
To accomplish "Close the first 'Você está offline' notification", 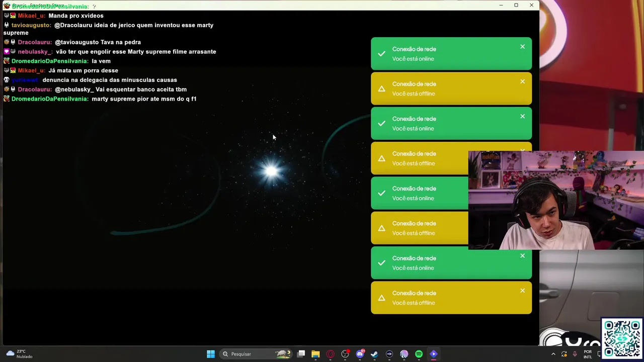I will 522,81.
